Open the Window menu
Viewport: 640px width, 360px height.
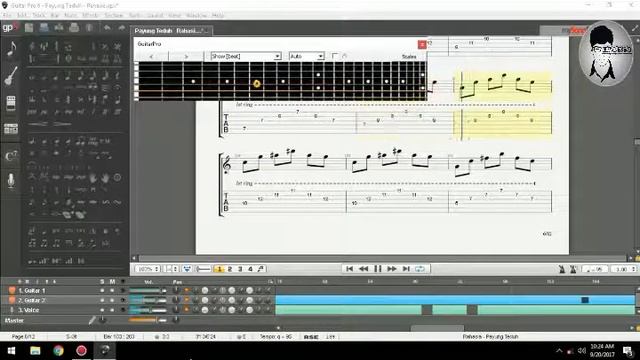click(x=196, y=16)
